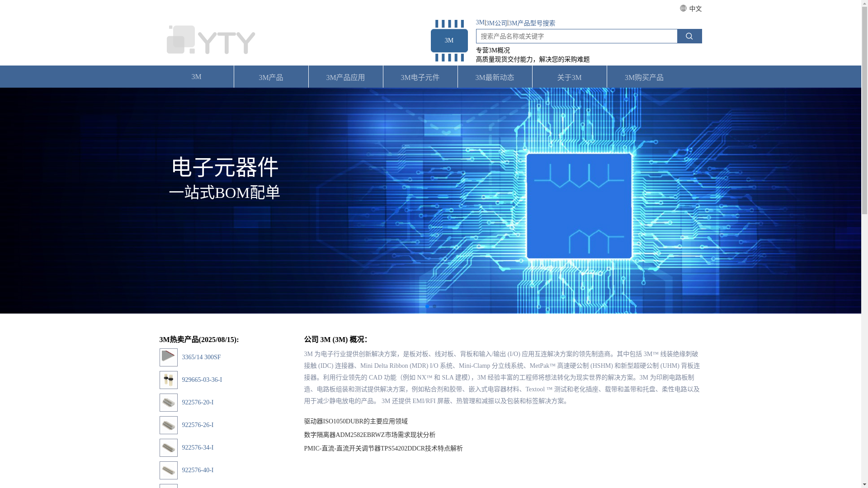
Task: Click the 电子元器件 banner image
Action: click(x=430, y=201)
